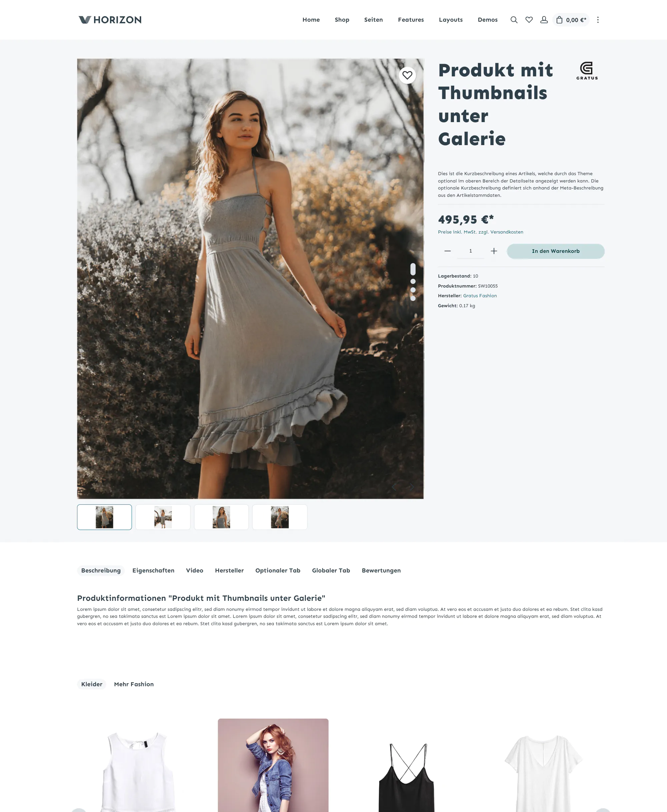Open the wishlist heart in header

tap(529, 20)
